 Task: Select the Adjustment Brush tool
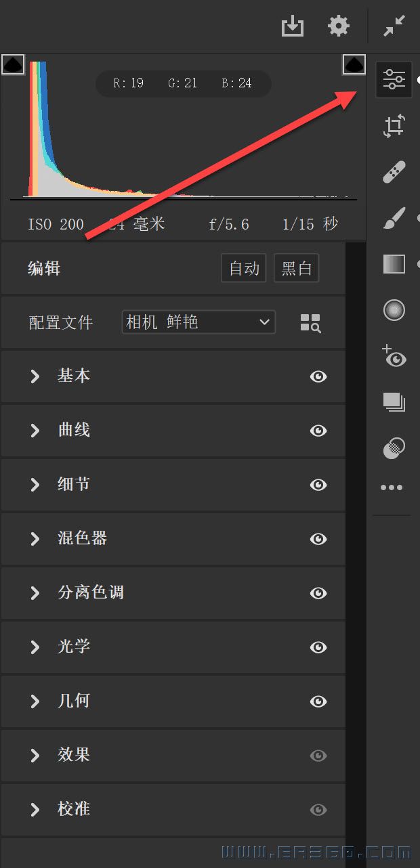tap(394, 219)
